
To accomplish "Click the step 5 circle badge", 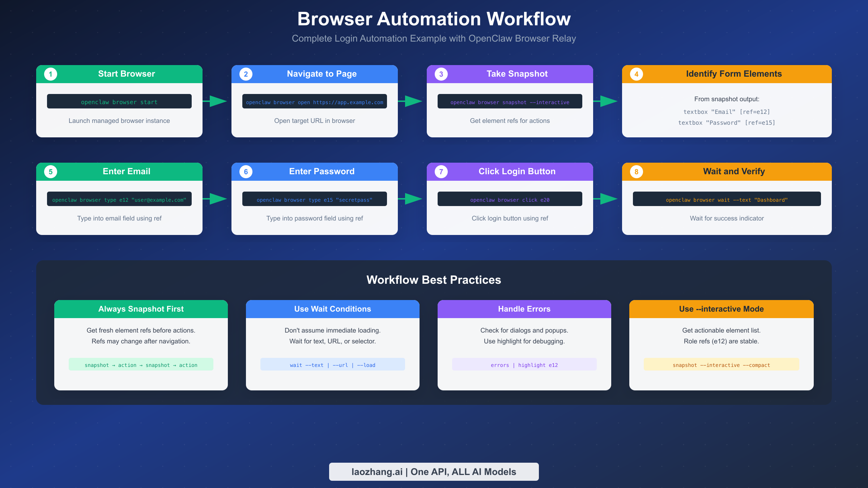I will (51, 171).
